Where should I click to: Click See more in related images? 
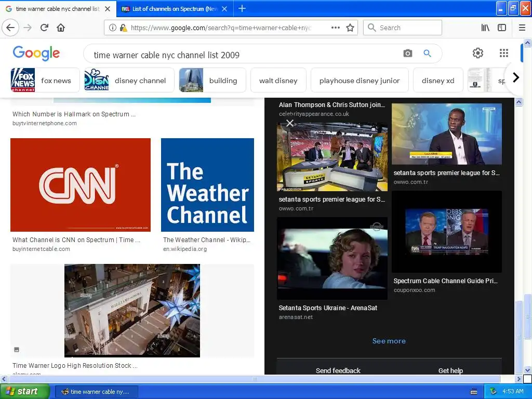(389, 341)
